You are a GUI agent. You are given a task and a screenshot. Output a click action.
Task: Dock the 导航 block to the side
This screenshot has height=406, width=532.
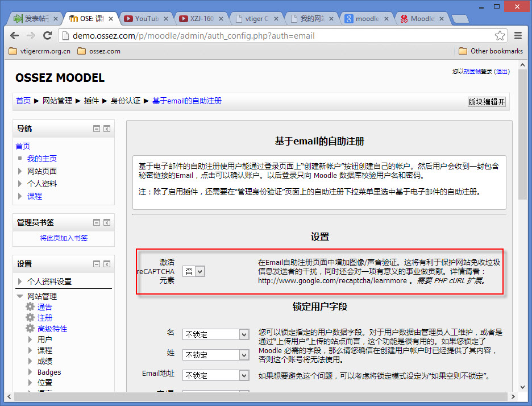coord(107,129)
